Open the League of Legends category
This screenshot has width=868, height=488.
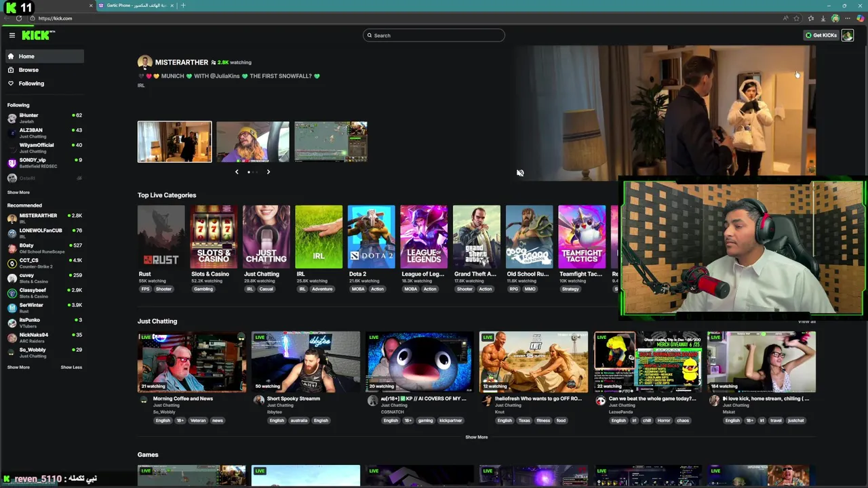[424, 237]
